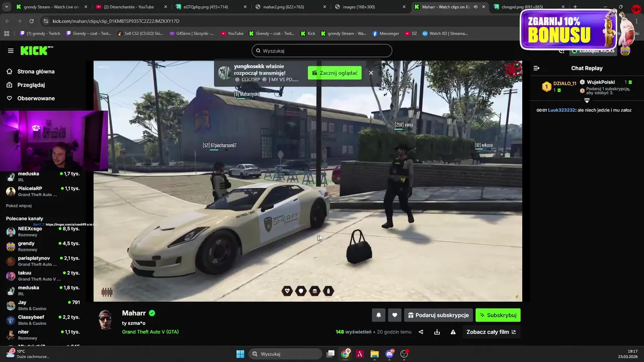The width and height of the screenshot is (644, 362).
Task: Click Luuk323232 username in chat
Action: pyautogui.click(x=561, y=110)
